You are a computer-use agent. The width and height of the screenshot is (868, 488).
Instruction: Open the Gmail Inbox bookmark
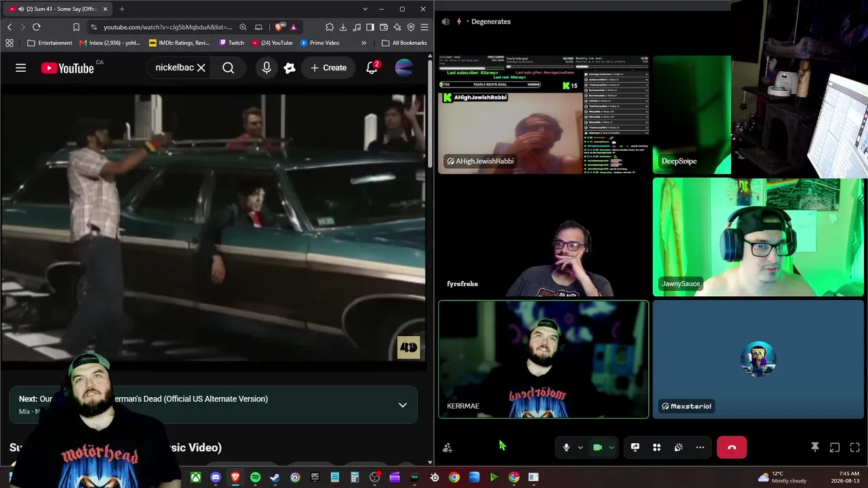(x=110, y=43)
